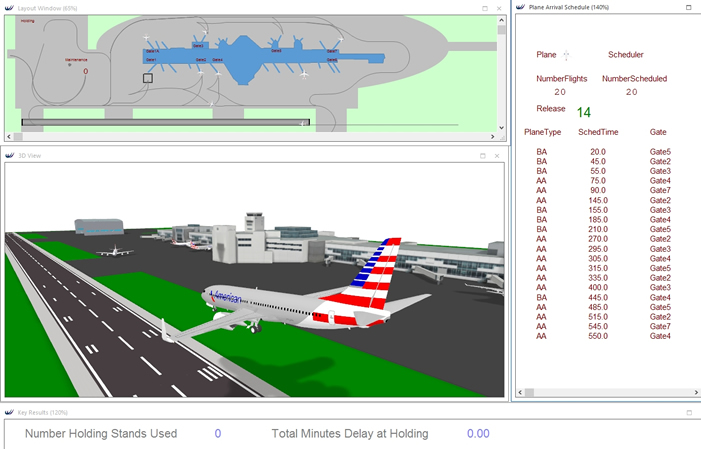Select schedule row with SchedTime 20.0
The height and width of the screenshot is (449, 701).
click(x=598, y=152)
